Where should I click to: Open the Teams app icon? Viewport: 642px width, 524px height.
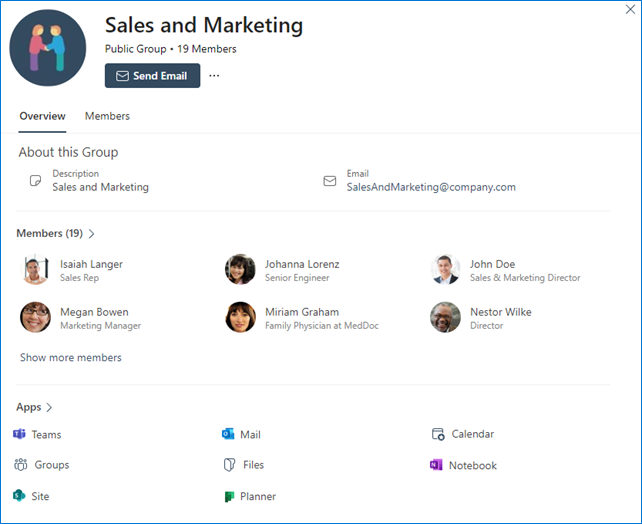(x=19, y=434)
